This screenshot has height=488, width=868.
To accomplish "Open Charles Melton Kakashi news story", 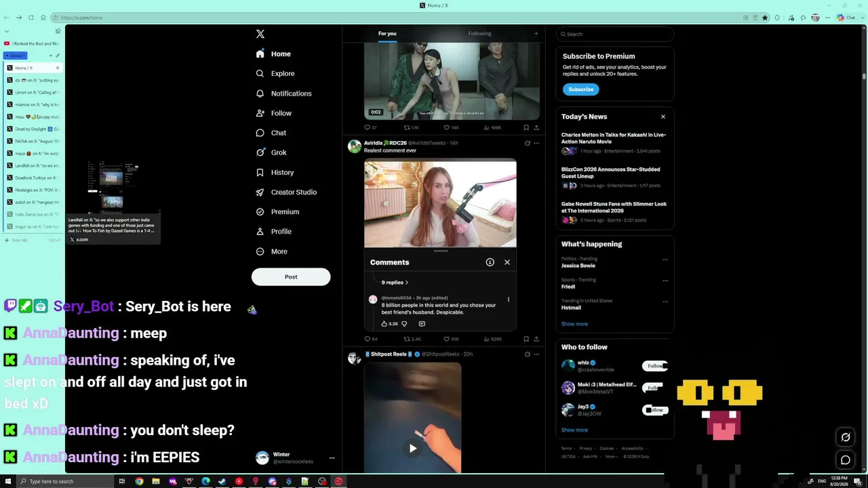I will (x=614, y=142).
